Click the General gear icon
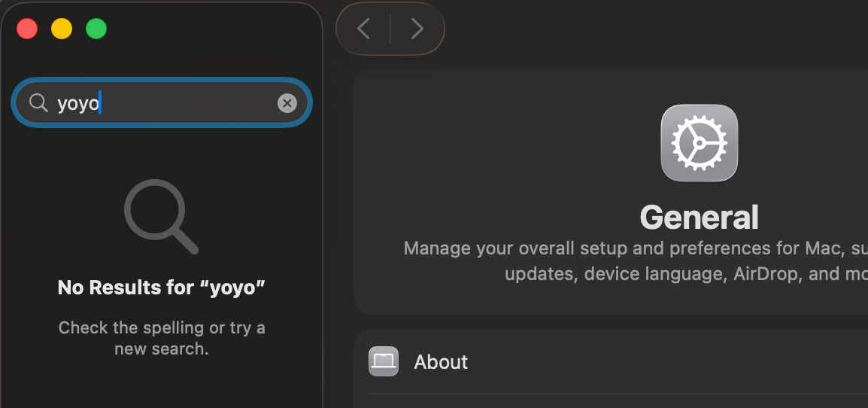This screenshot has width=868, height=408. click(x=699, y=143)
